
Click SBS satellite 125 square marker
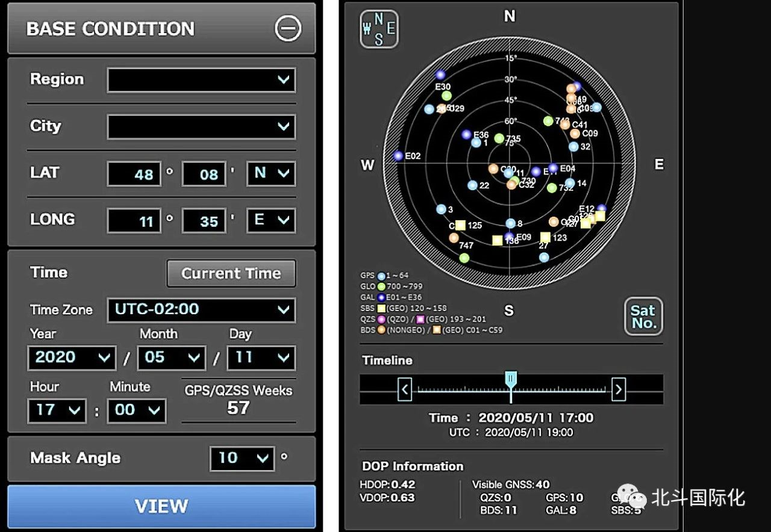coord(461,225)
